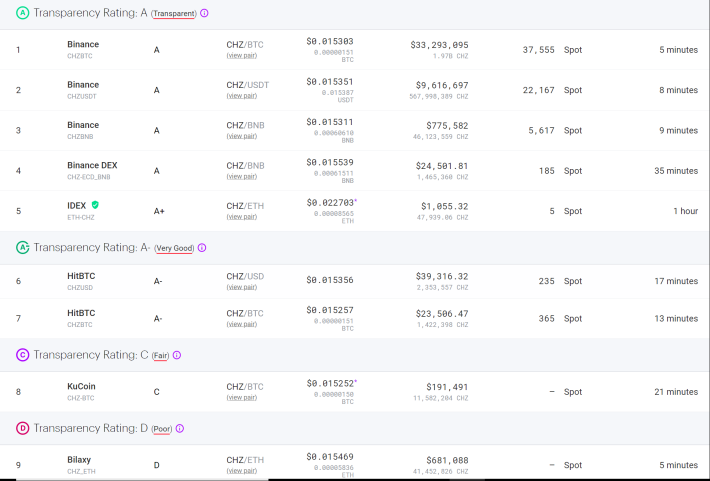Screen dimensions: 710x481
Task: Open view pair link for Binance CHZ/BTC
Action: pos(242,55)
